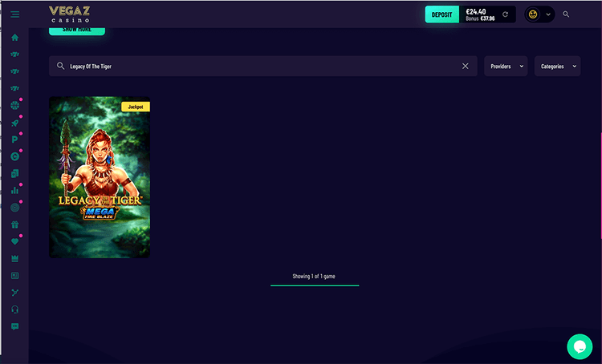Open the top-right search magnifier
The image size is (602, 364).
pyautogui.click(x=566, y=14)
